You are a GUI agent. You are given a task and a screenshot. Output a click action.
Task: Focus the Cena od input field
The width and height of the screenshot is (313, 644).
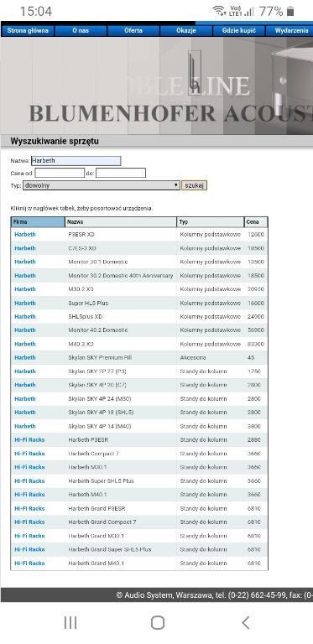tap(60, 173)
